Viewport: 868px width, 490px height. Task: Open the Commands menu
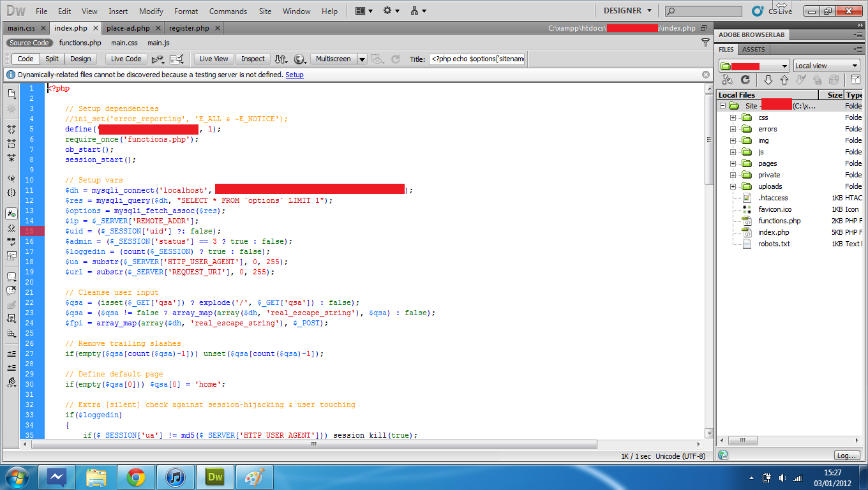(228, 11)
